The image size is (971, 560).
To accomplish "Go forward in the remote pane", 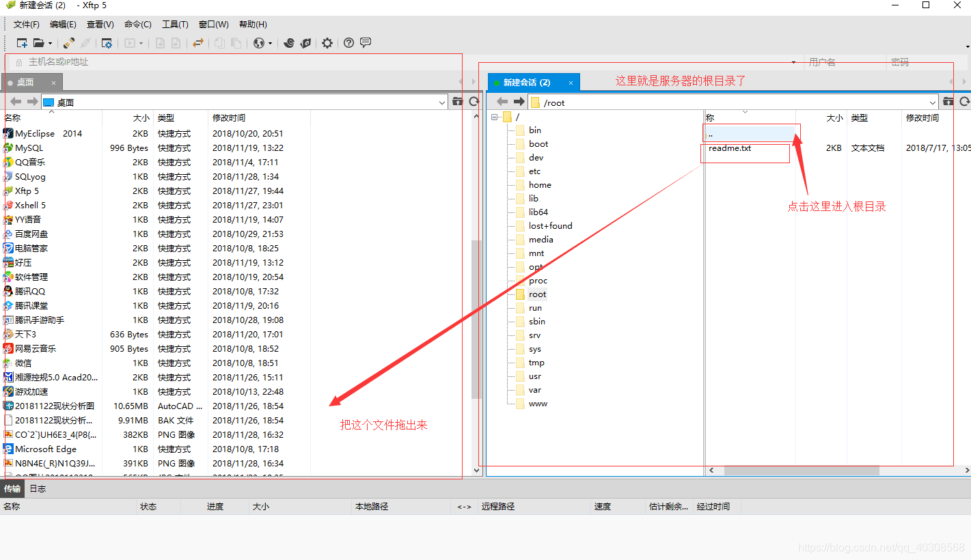I will click(x=519, y=102).
